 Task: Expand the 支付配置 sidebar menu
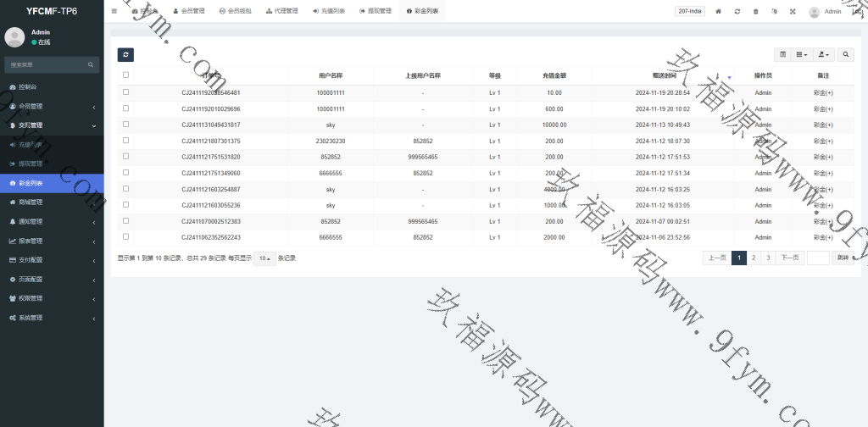(x=51, y=260)
